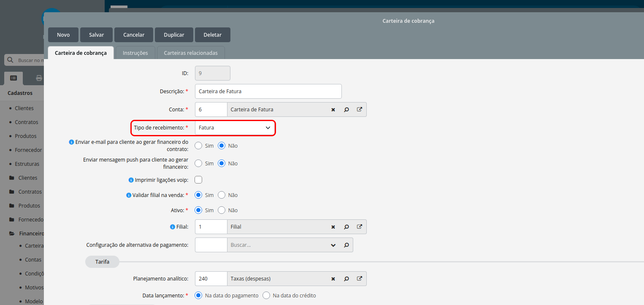
Task: Click the Salvar button
Action: pos(96,35)
